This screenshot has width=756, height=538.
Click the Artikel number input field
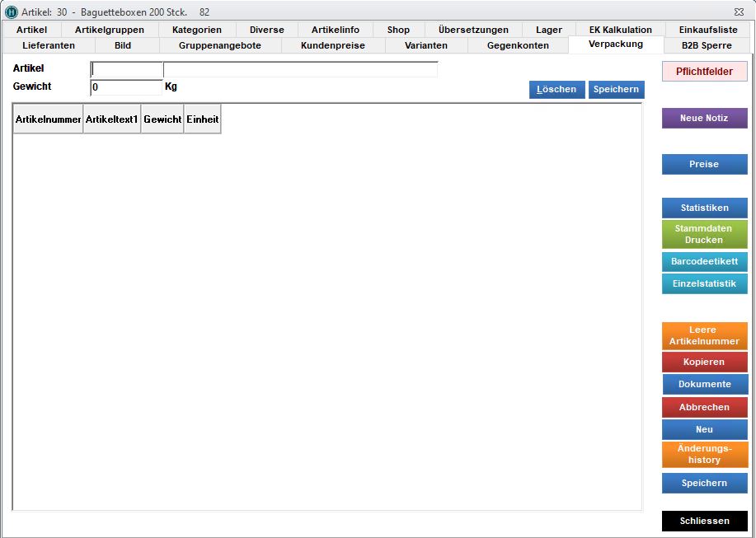point(127,69)
